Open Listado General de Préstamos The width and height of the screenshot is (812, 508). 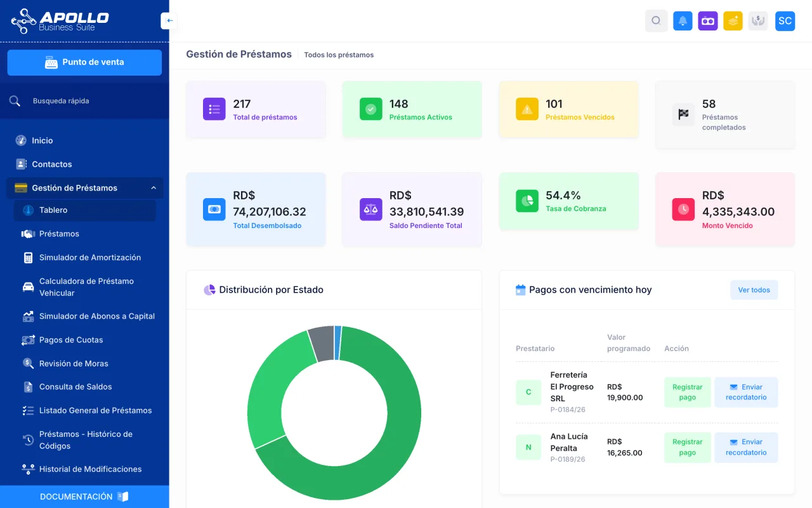(x=84, y=410)
